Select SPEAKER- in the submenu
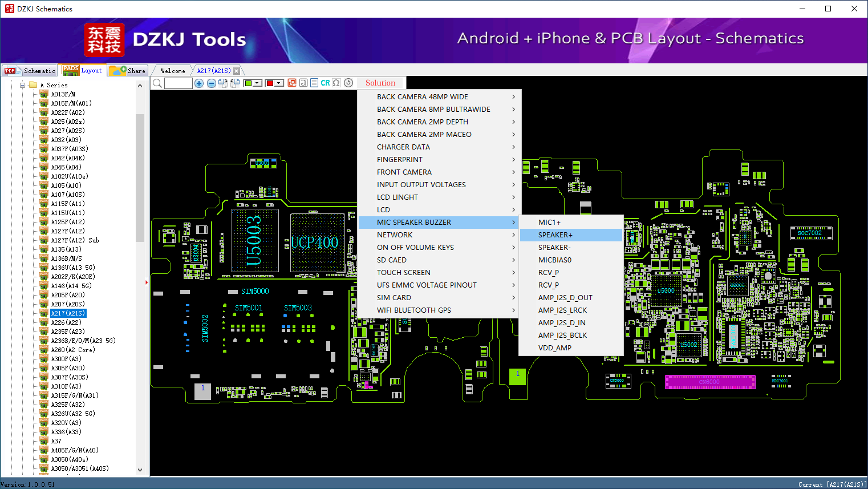 [x=571, y=248]
